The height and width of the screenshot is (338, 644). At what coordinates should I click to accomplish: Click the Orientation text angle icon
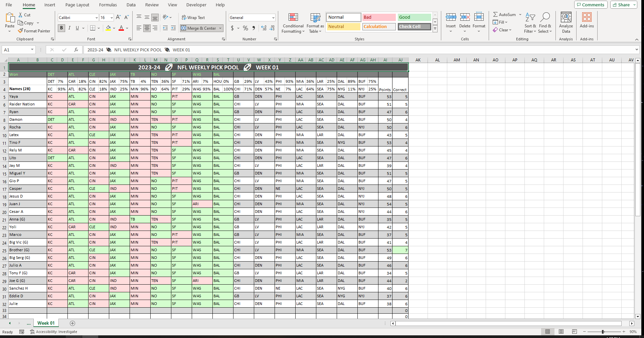[165, 17]
